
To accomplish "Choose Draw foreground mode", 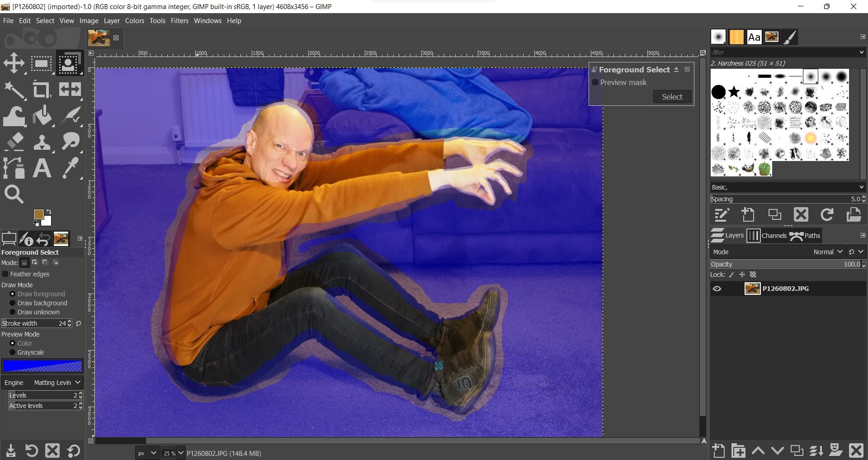I will [13, 294].
